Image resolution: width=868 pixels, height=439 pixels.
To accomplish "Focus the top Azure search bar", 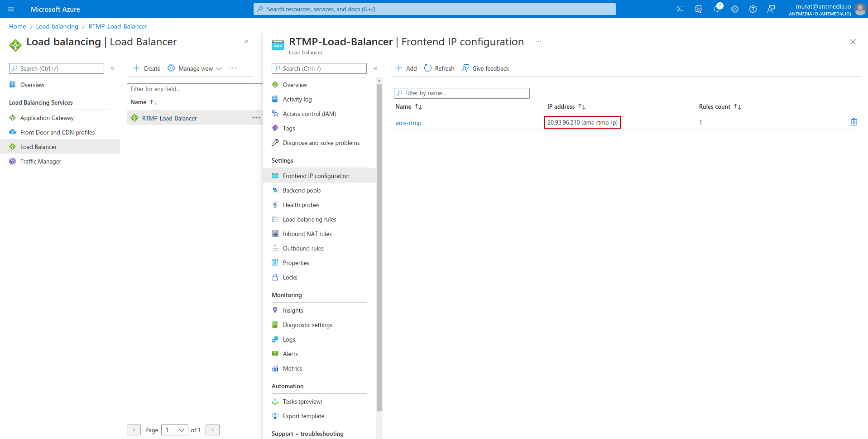I will coord(435,9).
